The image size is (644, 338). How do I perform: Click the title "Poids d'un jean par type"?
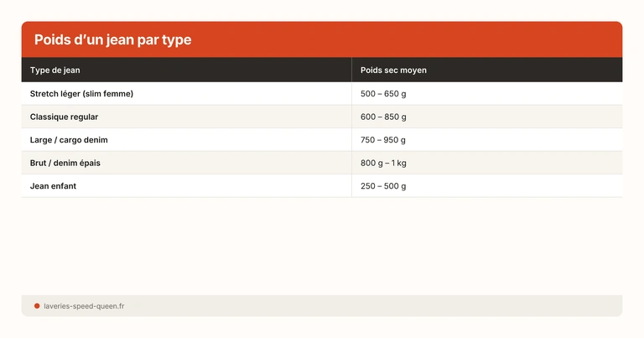tap(112, 40)
